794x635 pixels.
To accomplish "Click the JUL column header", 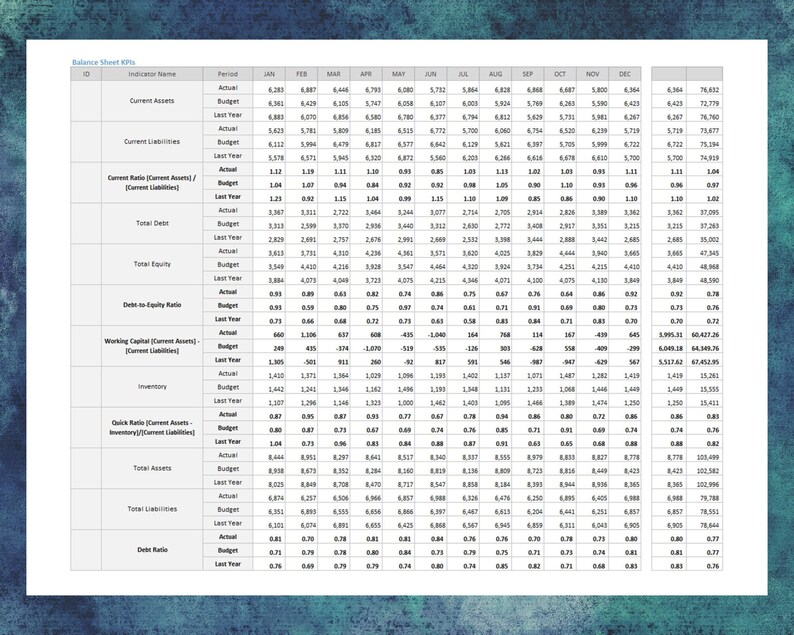I will [x=463, y=74].
